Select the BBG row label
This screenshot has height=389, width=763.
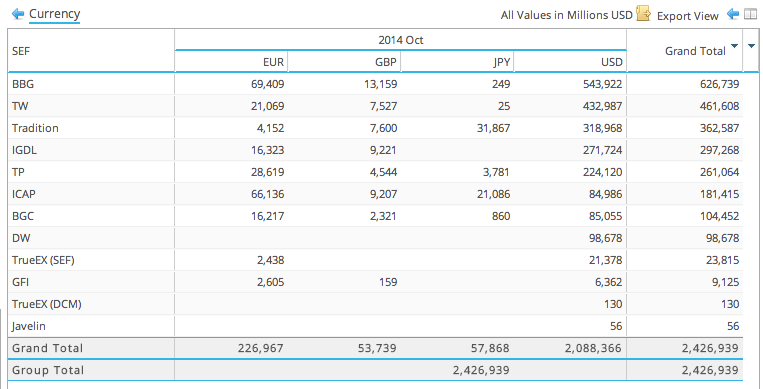click(23, 84)
